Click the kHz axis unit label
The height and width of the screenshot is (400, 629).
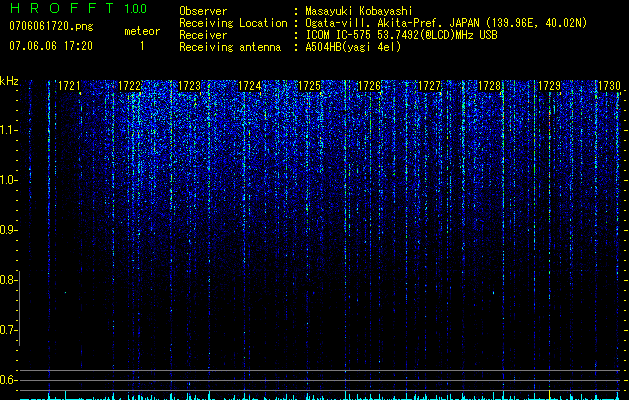click(x=9, y=81)
